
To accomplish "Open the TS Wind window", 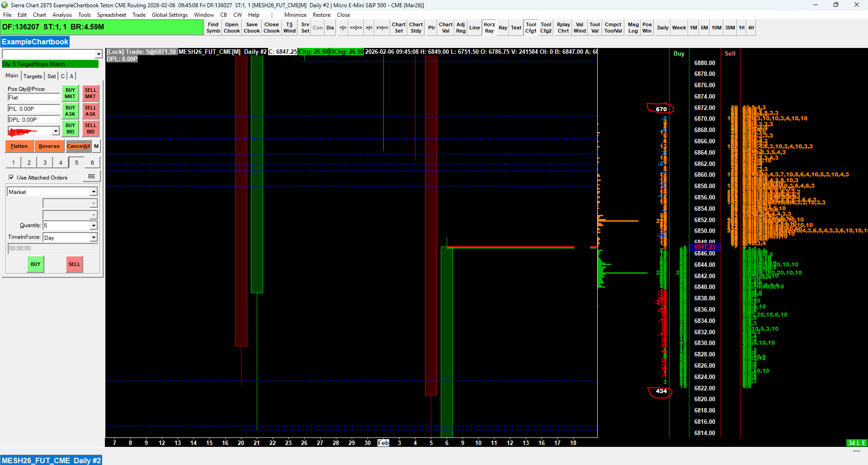I will tap(289, 28).
